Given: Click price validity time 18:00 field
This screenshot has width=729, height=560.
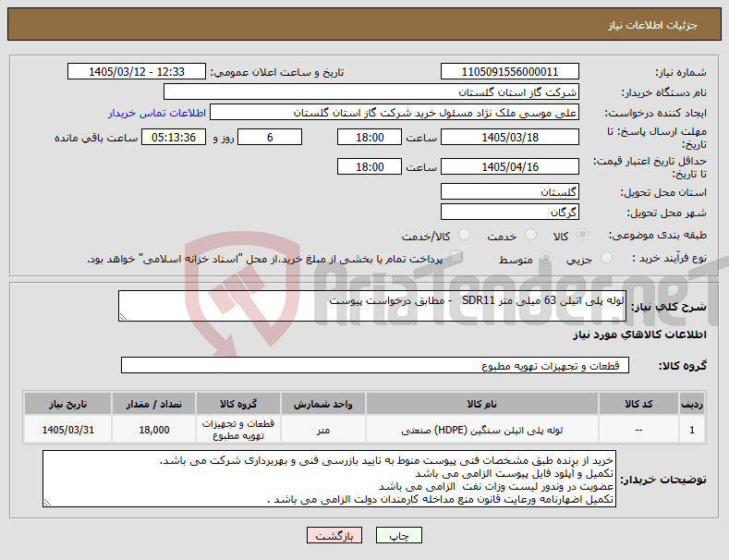Looking at the screenshot, I should (x=370, y=166).
